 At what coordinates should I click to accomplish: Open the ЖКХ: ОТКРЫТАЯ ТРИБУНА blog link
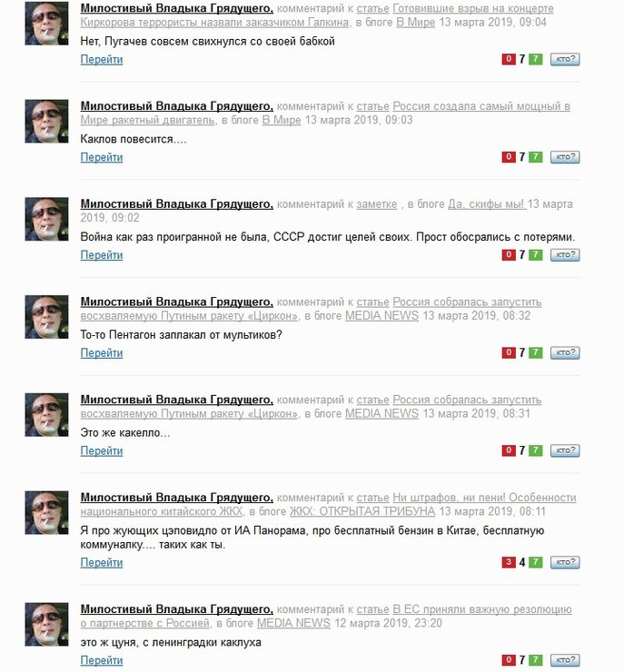tap(362, 511)
